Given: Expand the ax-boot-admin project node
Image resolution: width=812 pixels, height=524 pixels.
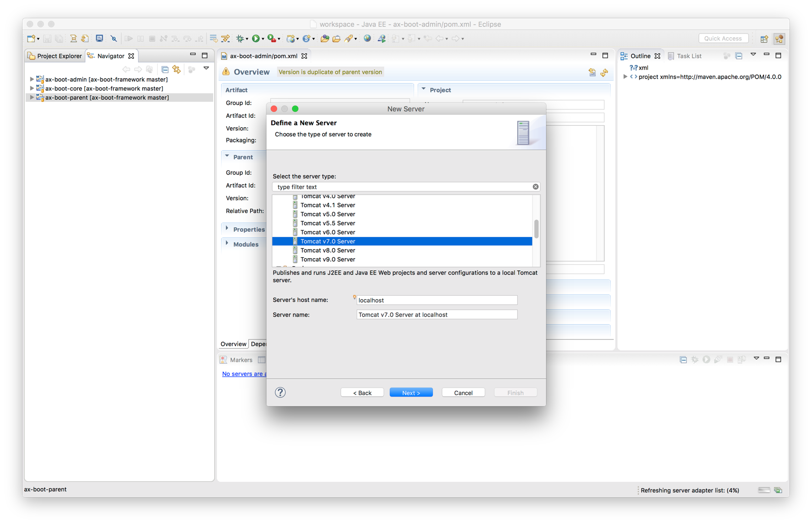Looking at the screenshot, I should [32, 80].
